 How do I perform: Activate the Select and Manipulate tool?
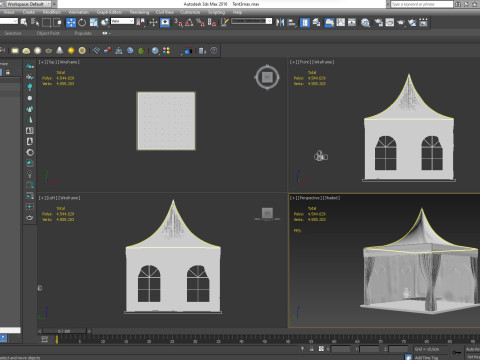point(153,22)
